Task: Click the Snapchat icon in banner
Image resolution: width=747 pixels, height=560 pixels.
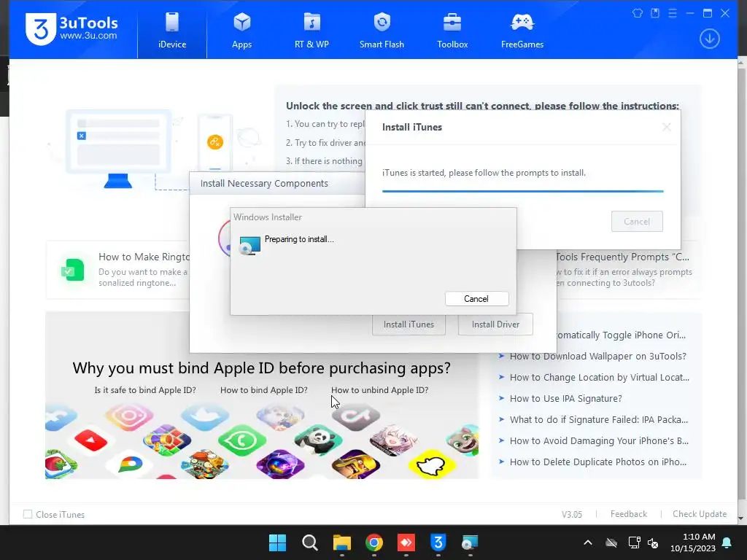Action: 432,464
